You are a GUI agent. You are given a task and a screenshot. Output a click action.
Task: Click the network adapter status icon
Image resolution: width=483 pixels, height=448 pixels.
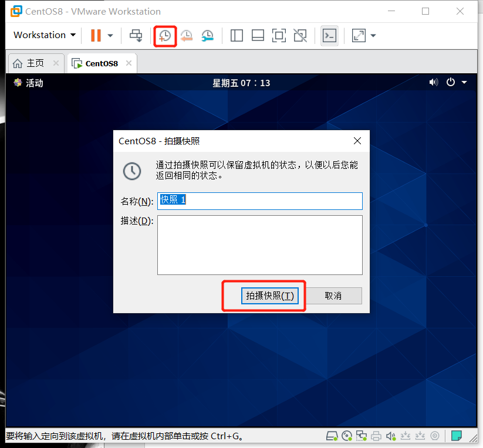coord(360,436)
